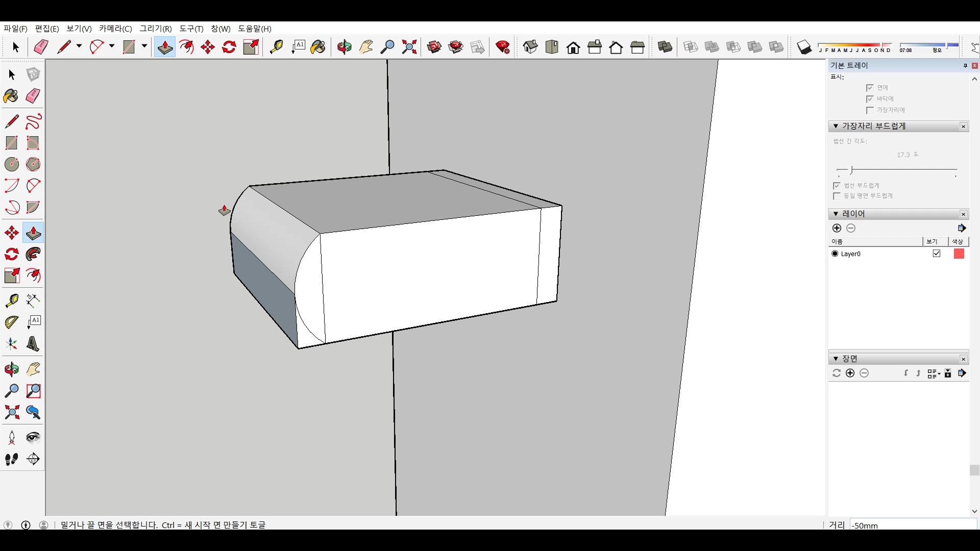
Task: Enable the soften coplanar checkbox
Action: [837, 196]
